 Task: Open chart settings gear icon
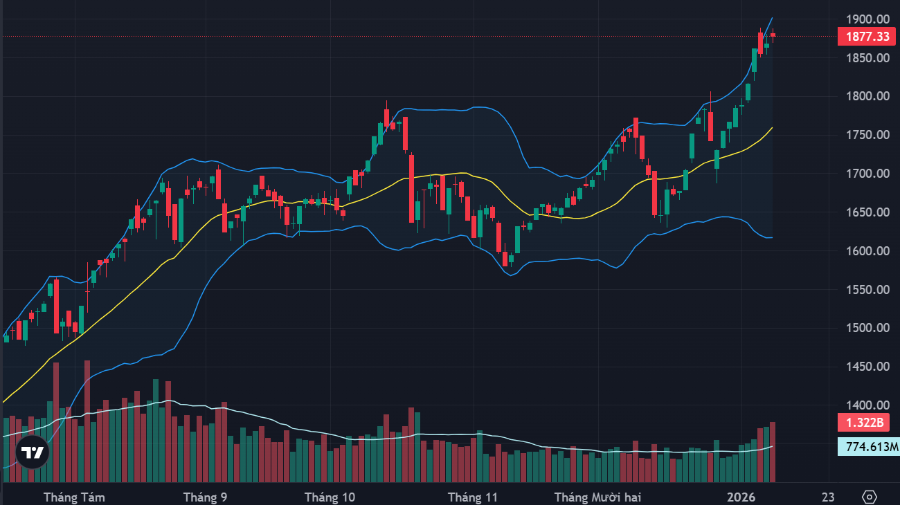868,496
